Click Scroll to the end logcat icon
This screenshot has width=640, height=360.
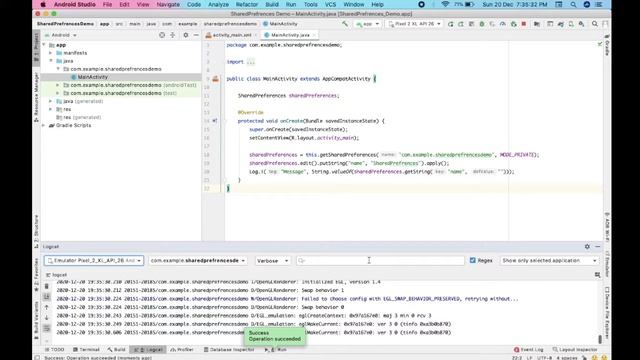coord(47,297)
